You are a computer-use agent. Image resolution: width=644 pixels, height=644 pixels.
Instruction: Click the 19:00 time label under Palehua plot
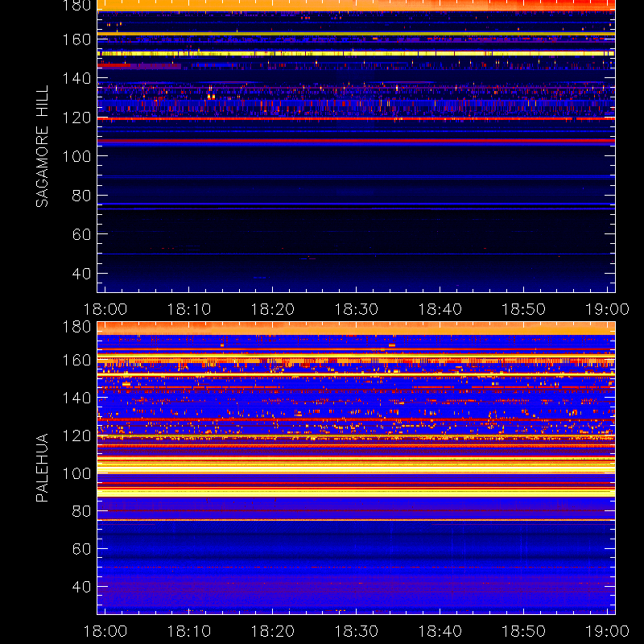(x=607, y=631)
